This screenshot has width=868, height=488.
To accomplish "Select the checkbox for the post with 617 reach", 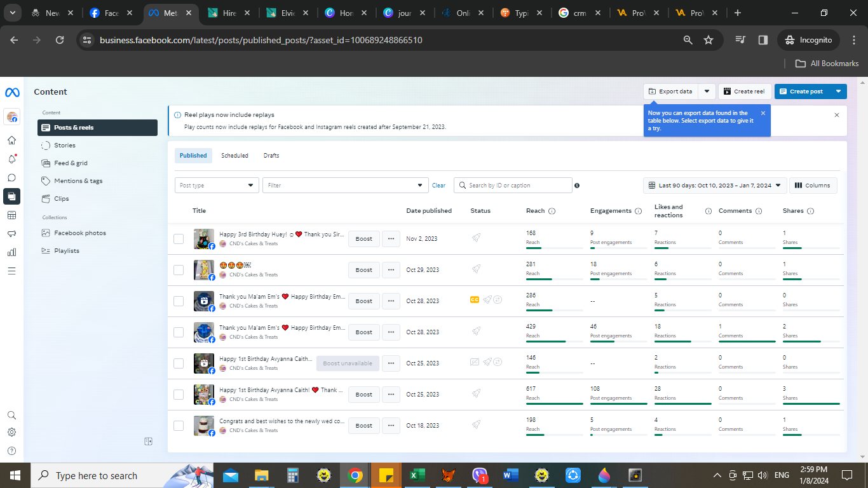I will coord(179,395).
